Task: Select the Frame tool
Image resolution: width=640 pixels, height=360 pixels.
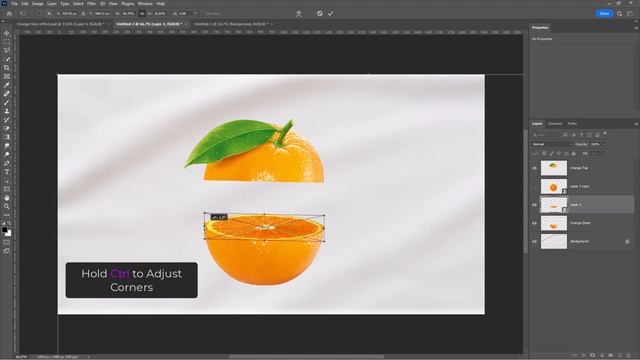Action: (x=7, y=76)
